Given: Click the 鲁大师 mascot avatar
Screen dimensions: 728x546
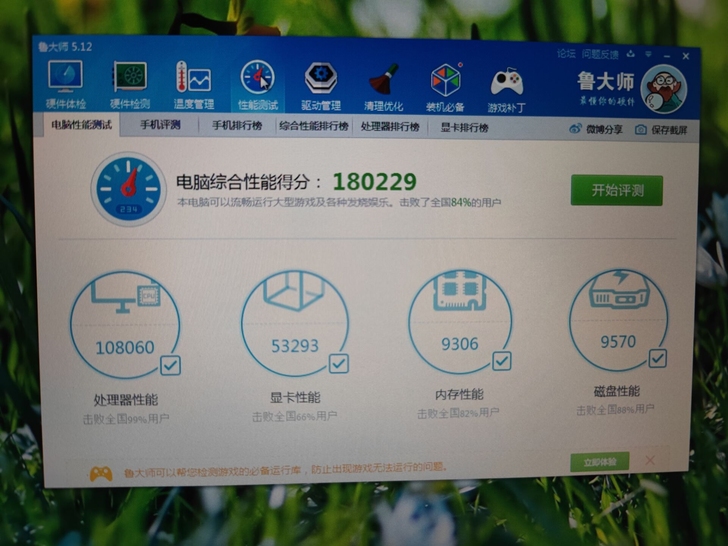Looking at the screenshot, I should coord(663,90).
